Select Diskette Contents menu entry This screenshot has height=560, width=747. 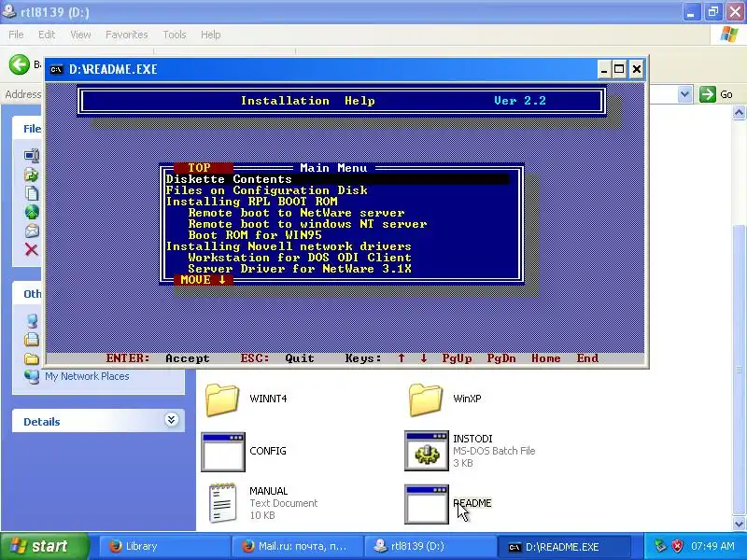337,179
